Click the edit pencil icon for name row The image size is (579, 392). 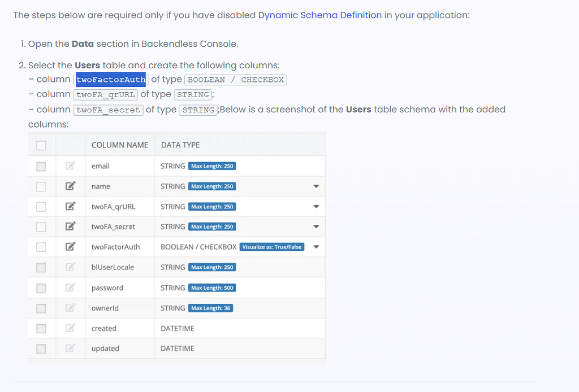tap(70, 186)
